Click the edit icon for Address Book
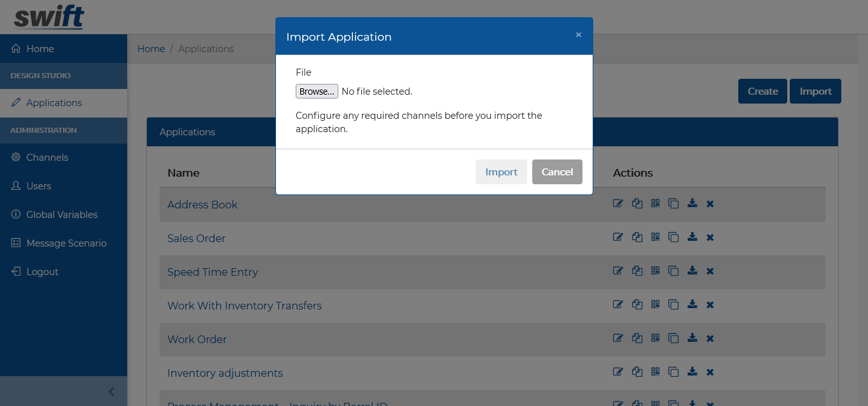The height and width of the screenshot is (406, 868). pos(617,203)
